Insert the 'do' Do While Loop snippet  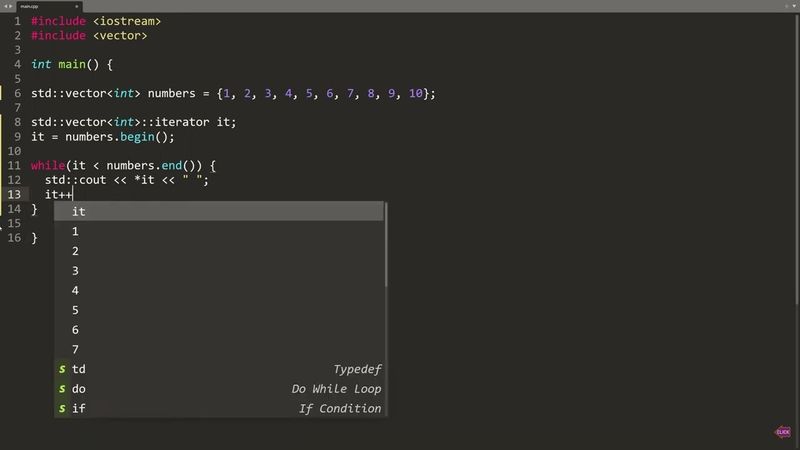pos(219,389)
